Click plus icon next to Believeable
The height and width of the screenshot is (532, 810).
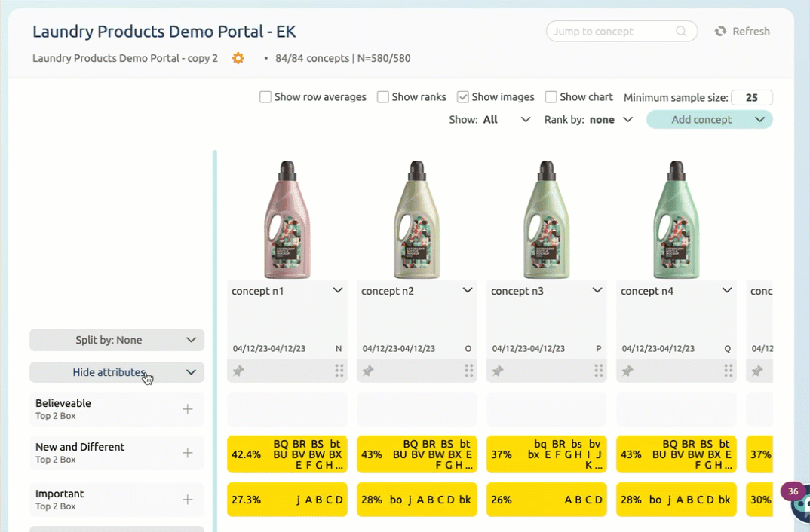[188, 409]
